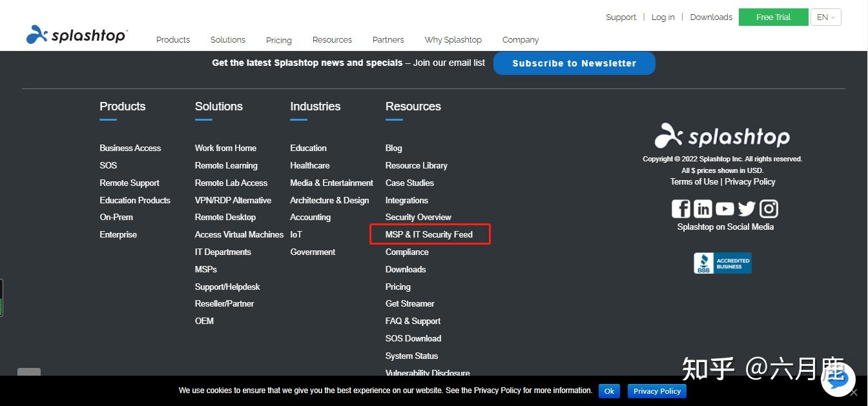Viewport: 868px width, 406px height.
Task: Open VPN/RDP Alternative link
Action: (x=233, y=200)
